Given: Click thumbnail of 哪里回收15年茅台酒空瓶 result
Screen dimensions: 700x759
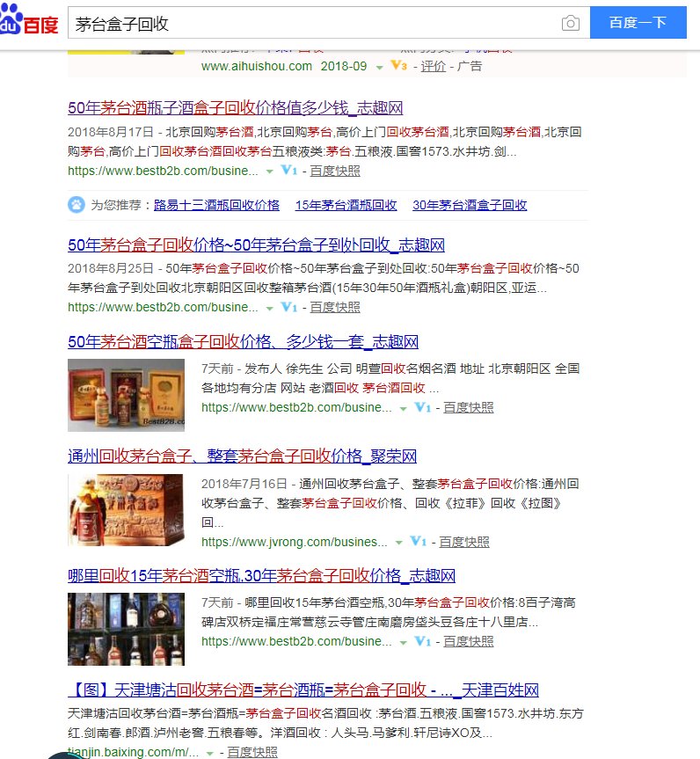Looking at the screenshot, I should (126, 629).
